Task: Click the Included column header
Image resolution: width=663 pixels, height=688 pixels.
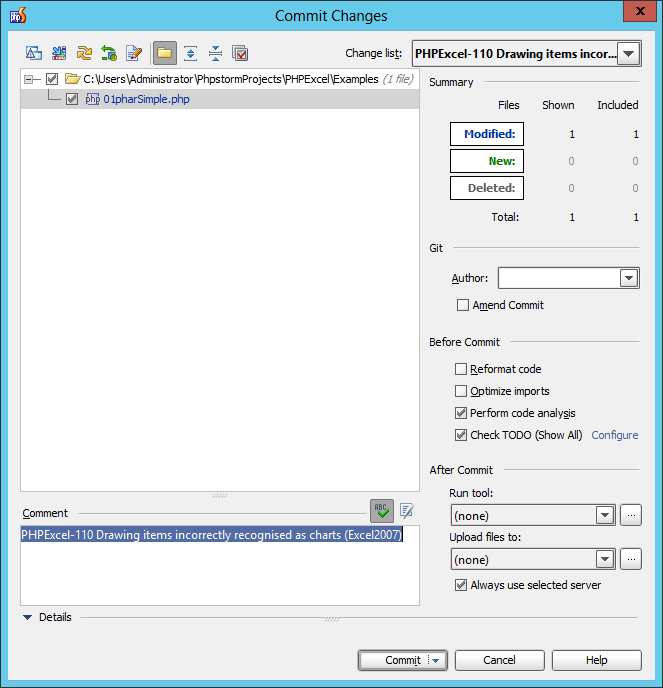Action: [617, 105]
